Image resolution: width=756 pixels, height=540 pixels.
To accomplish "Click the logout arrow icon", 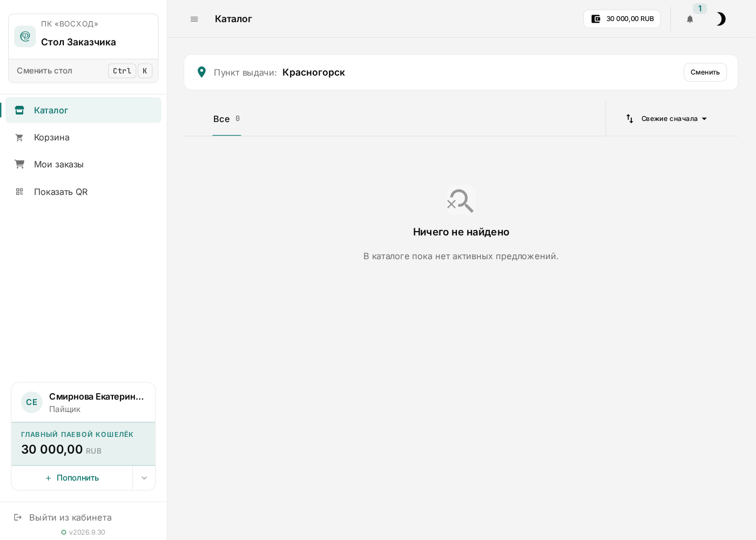I will click(x=18, y=517).
